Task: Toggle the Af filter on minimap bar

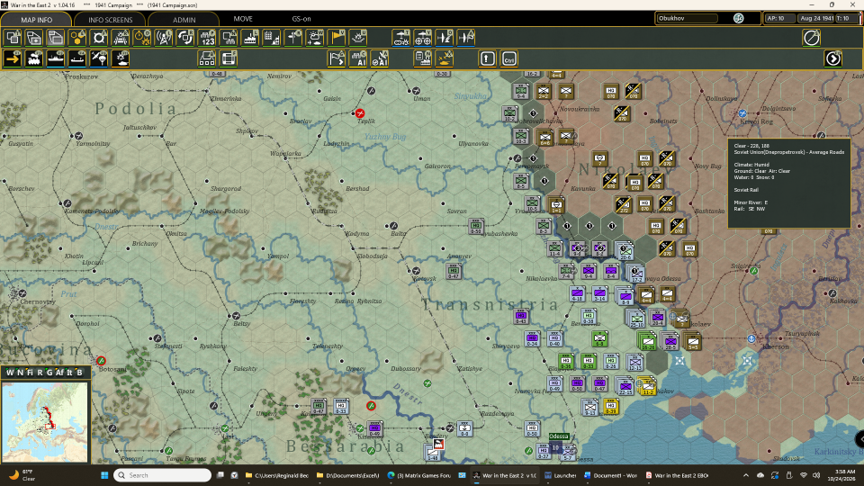Action: pyautogui.click(x=60, y=372)
